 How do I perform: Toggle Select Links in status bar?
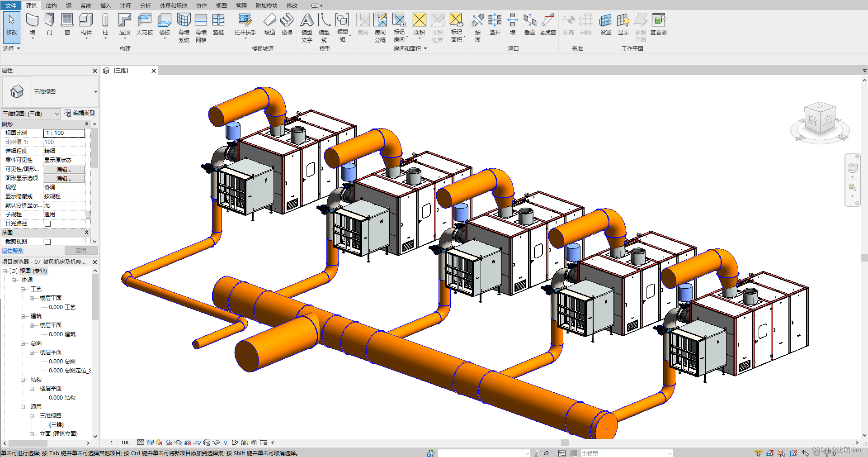tap(758, 453)
